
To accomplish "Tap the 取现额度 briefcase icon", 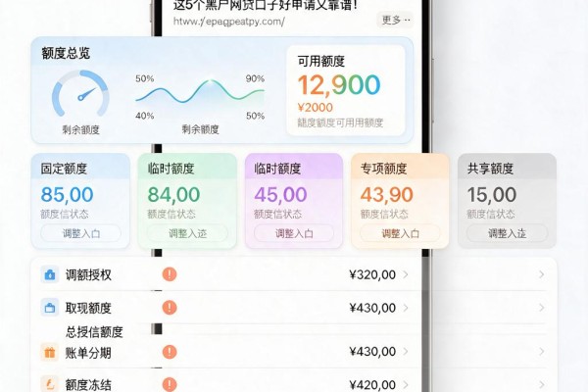I will (x=50, y=308).
